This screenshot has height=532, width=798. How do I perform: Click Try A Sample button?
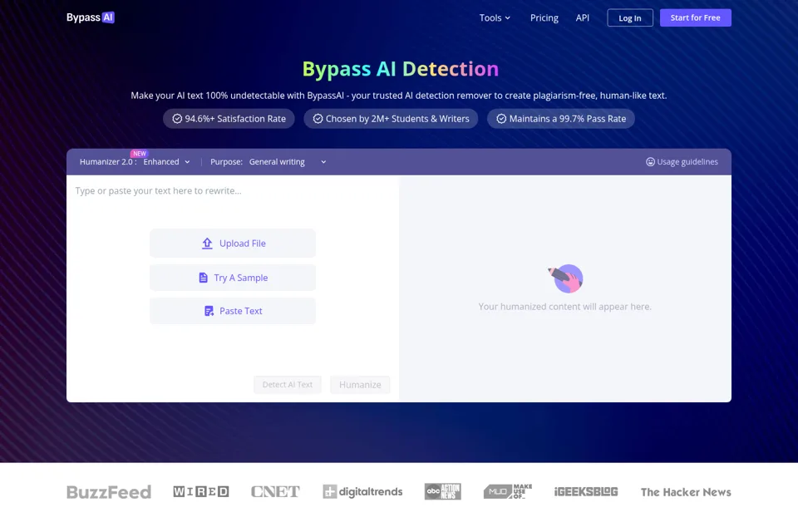[x=233, y=278]
